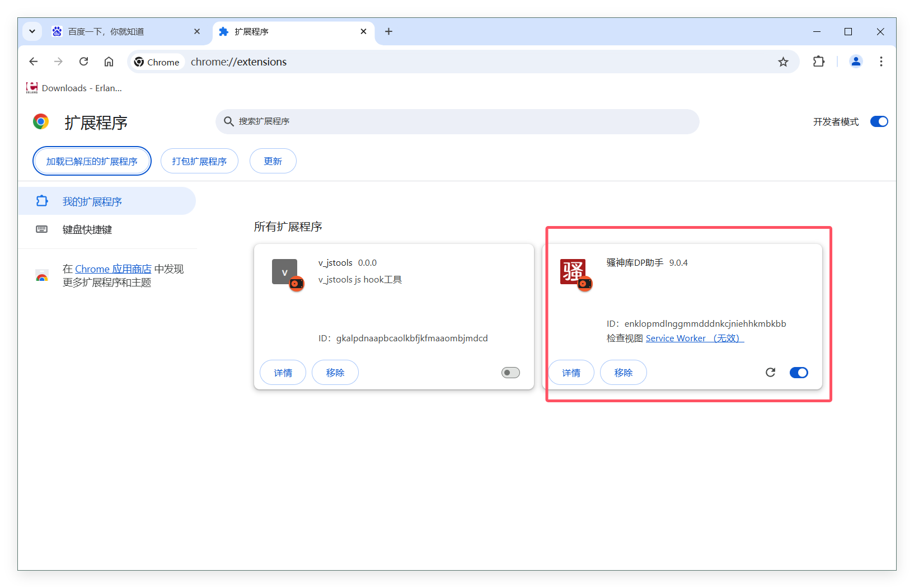
Task: Click the 更新 button
Action: 273,161
